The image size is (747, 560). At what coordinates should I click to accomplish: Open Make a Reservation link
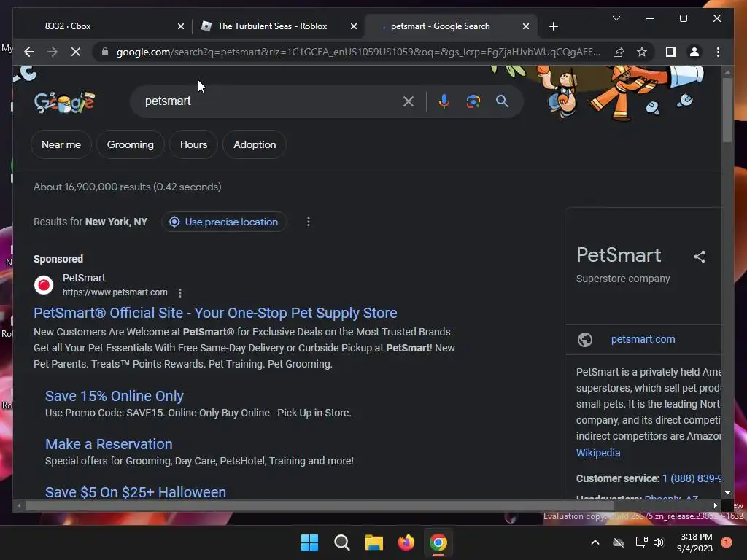click(109, 444)
